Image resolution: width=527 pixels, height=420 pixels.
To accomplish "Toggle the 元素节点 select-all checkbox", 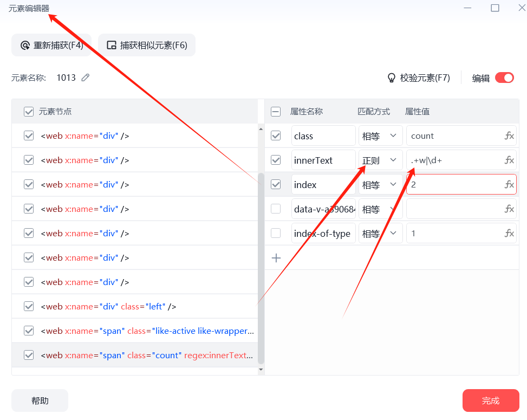I will 29,112.
